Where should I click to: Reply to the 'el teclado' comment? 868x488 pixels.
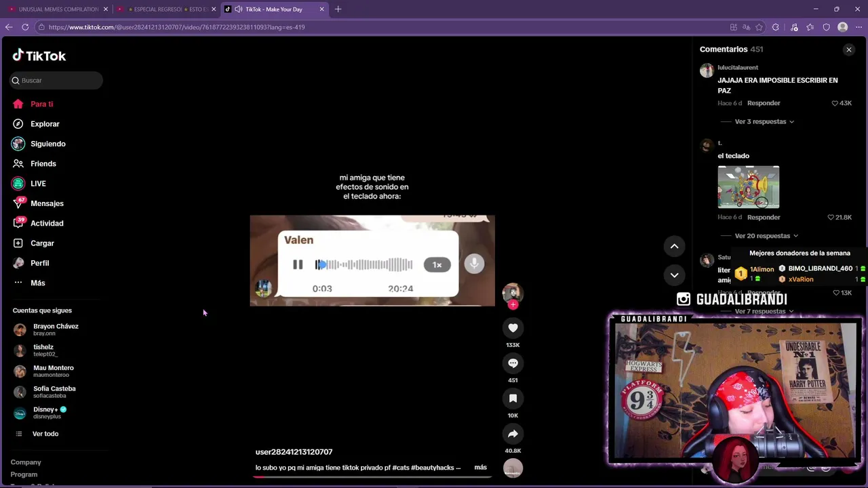(x=764, y=218)
